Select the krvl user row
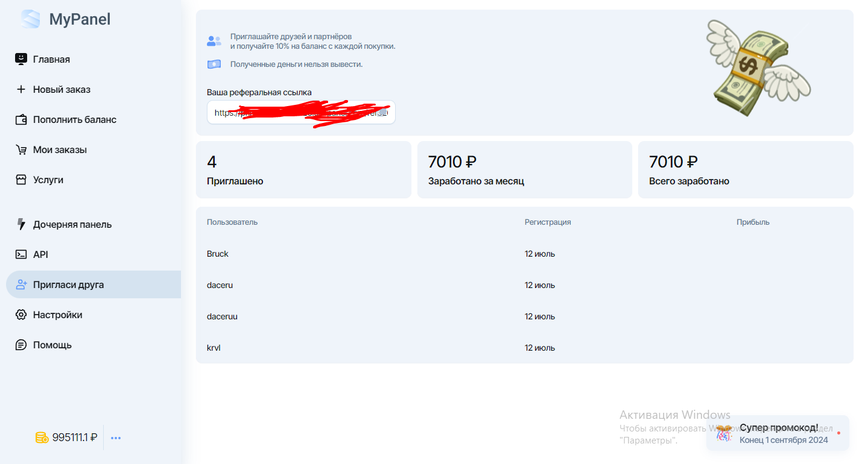 pos(214,348)
